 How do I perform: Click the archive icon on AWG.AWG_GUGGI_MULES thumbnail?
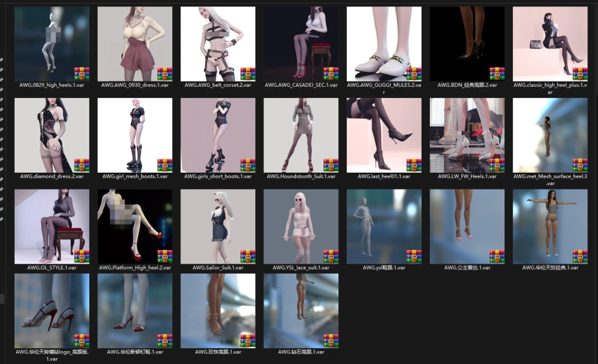coord(414,73)
